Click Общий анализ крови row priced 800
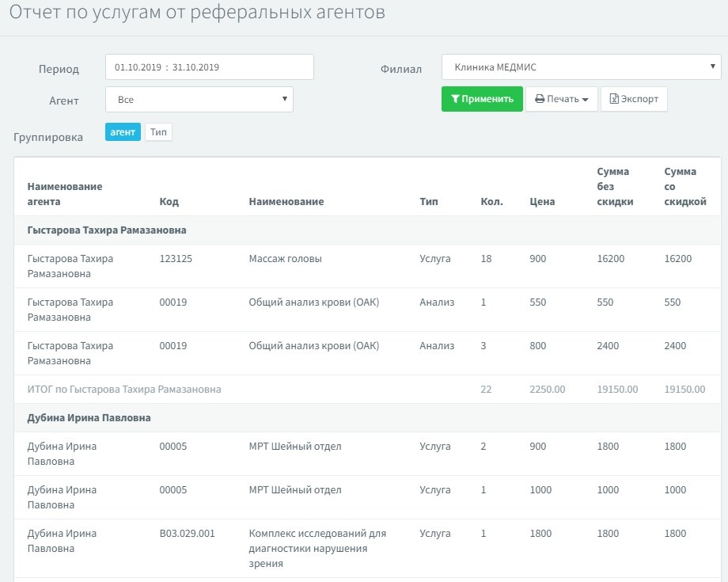The width and height of the screenshot is (728, 582). 367,353
